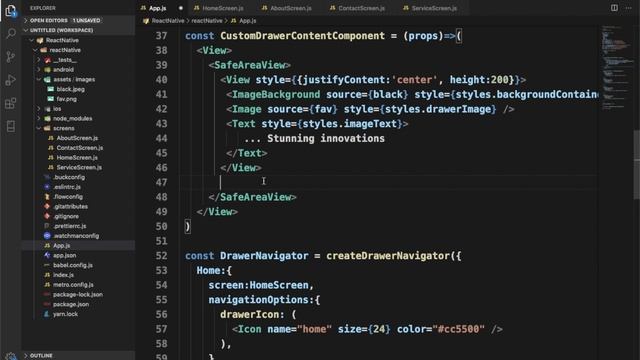Image resolution: width=640 pixels, height=360 pixels.
Task: Click the Manage gear icon
Action: 11,356
